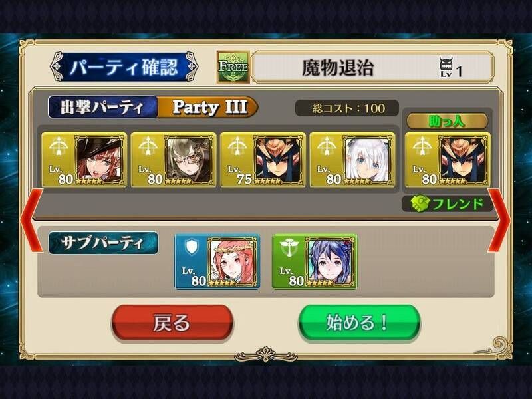Click the winged staff healer class icon
Image resolution: width=532 pixels, height=399 pixels.
(x=289, y=248)
